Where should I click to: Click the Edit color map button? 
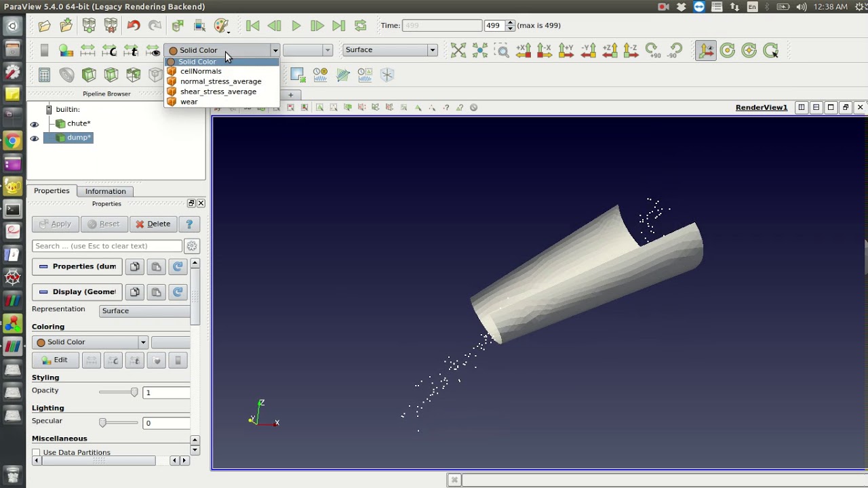(x=54, y=360)
